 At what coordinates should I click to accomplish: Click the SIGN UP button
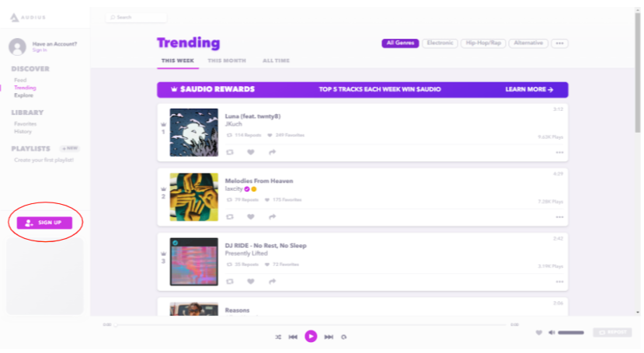coord(44,223)
